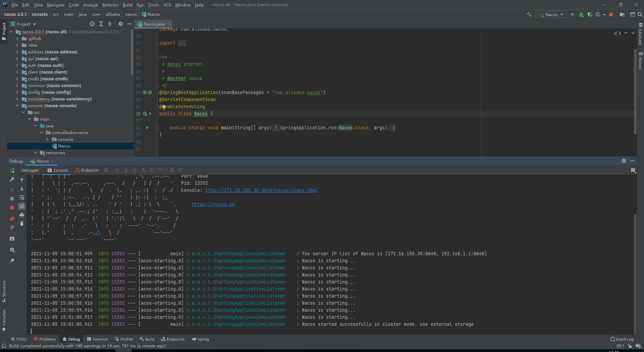Screen dimensions: 644x352
Task: Go to next highlighted error arrow
Action: tap(633, 33)
